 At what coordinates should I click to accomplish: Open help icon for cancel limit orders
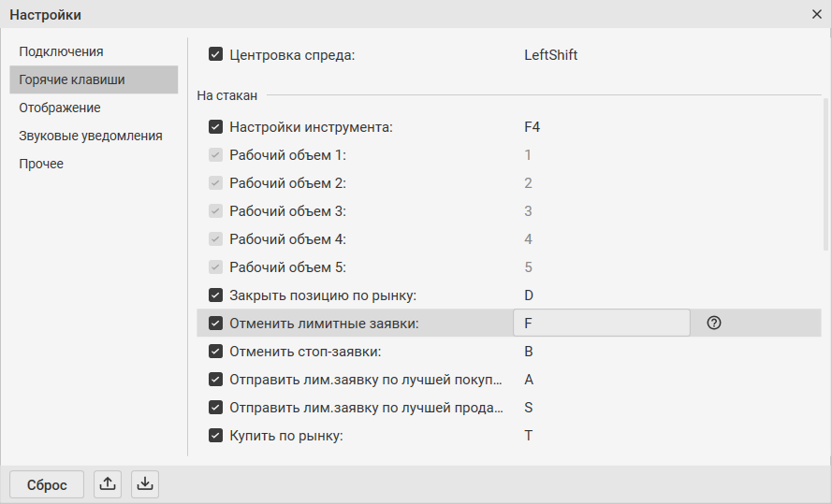tap(714, 323)
